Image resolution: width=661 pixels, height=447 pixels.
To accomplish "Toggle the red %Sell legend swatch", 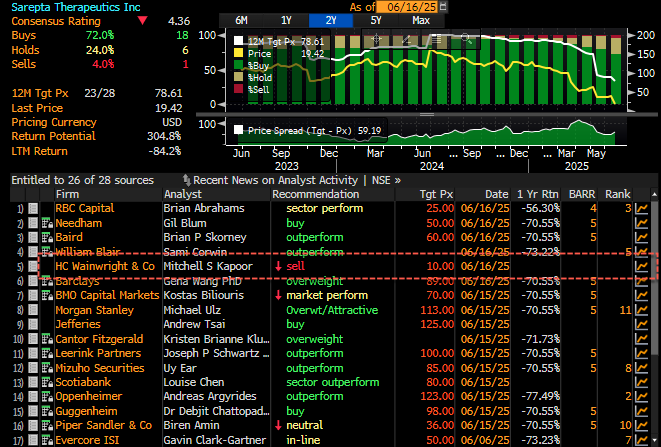I will pos(239,89).
